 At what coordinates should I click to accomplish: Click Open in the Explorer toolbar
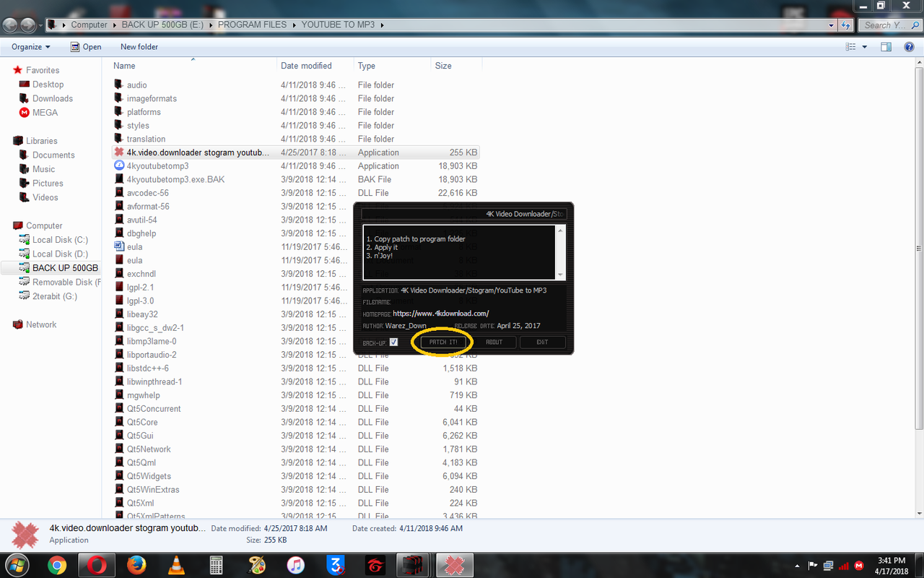coord(86,47)
